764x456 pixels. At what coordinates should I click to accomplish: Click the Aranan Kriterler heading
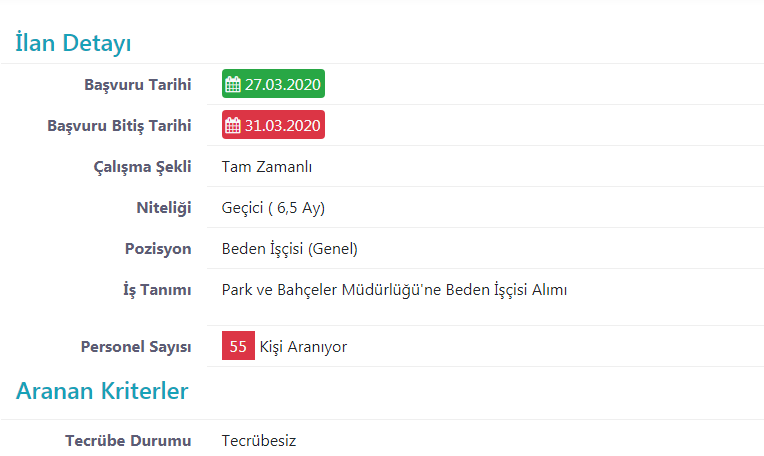(x=102, y=391)
